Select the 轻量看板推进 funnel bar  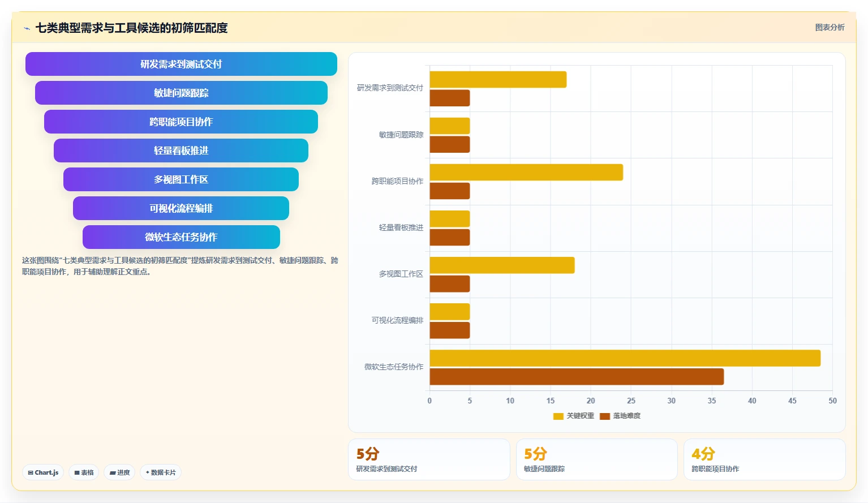[x=181, y=151]
